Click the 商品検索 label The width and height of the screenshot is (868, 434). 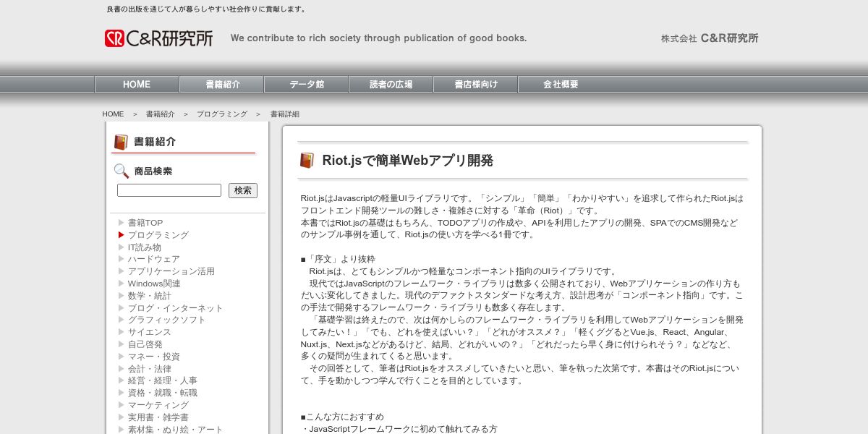[x=153, y=171]
